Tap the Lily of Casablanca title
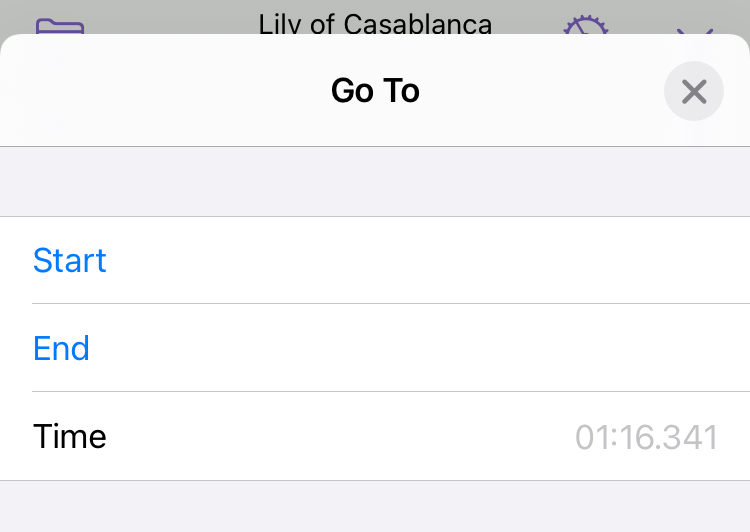Screen dimensions: 750x532 pos(375,24)
